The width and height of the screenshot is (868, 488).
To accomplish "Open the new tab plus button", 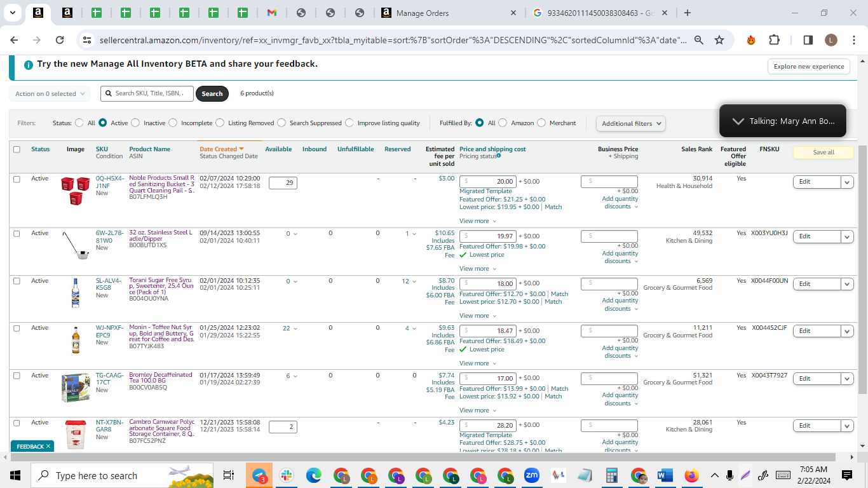I will [x=688, y=13].
